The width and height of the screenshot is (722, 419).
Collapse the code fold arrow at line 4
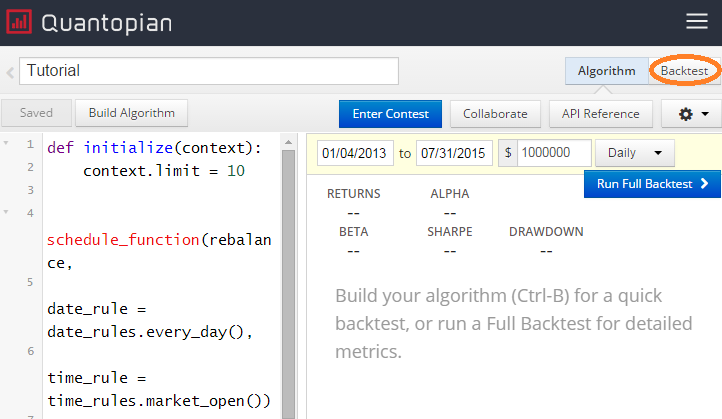pyautogui.click(x=6, y=213)
